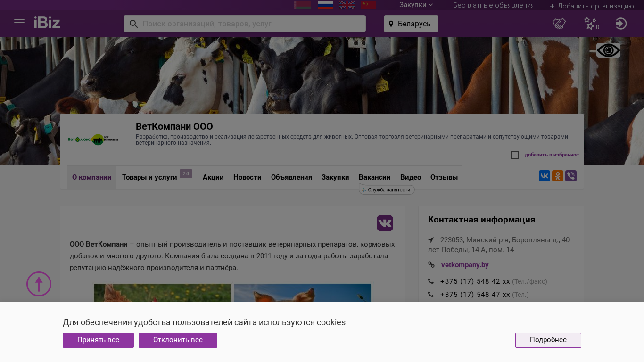
Task: Open the Беларусь region selector
Action: [411, 24]
